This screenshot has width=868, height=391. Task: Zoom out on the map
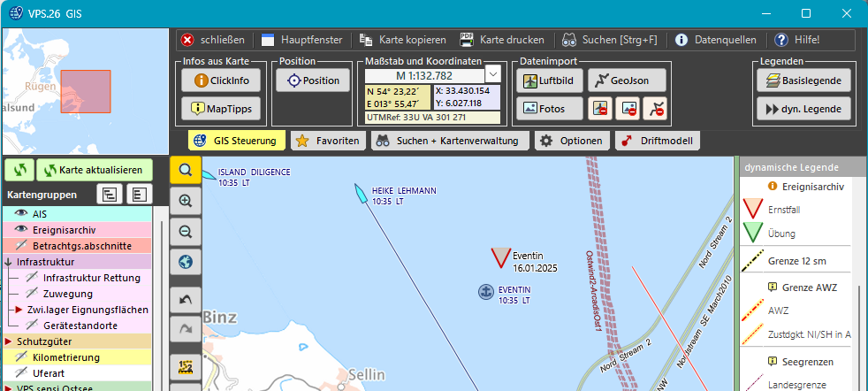click(185, 232)
